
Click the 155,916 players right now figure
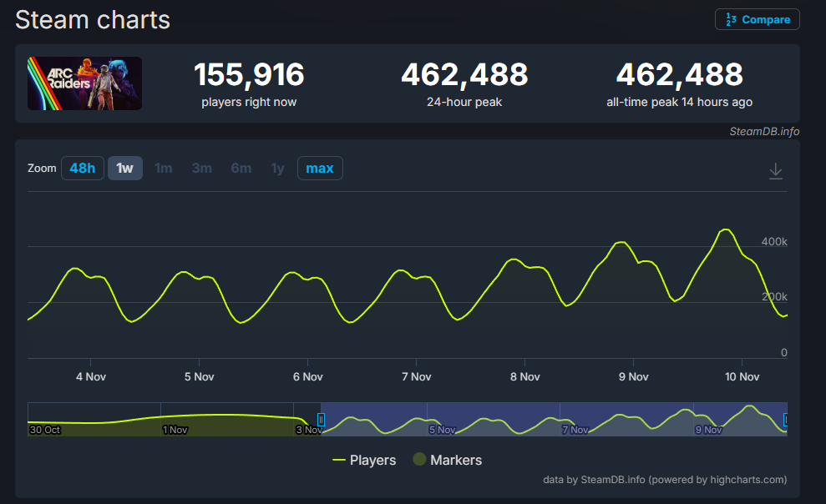tap(249, 75)
